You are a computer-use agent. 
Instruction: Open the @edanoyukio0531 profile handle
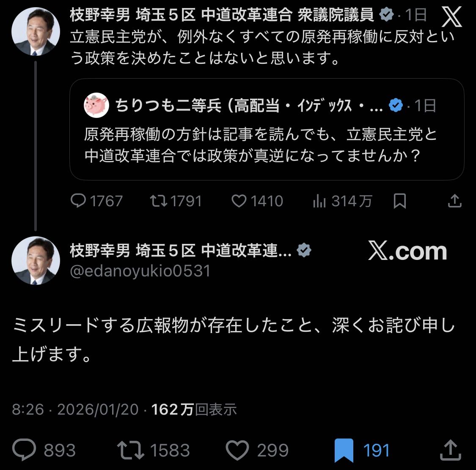140,271
